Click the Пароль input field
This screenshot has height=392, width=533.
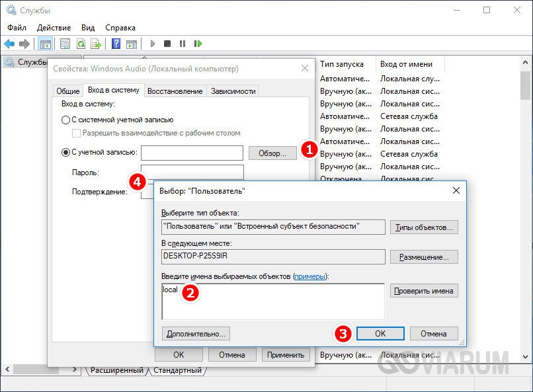(192, 172)
